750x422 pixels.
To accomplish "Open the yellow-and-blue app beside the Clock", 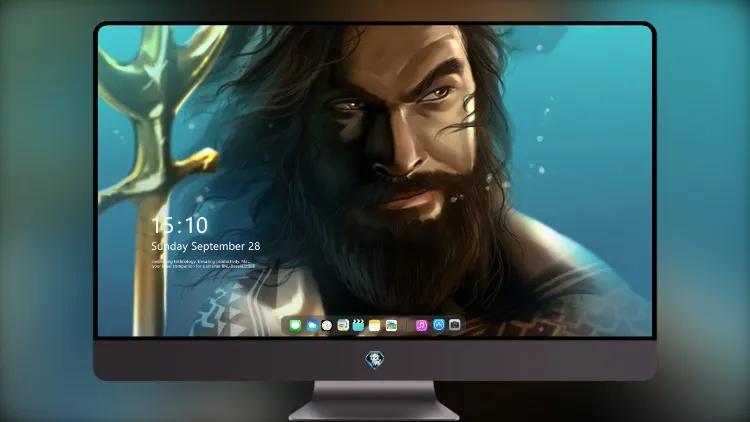I will [343, 325].
